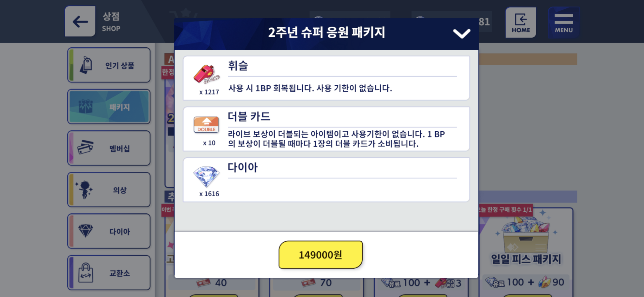Click the 다이아 item row in popup
The width and height of the screenshot is (644, 297).
tap(326, 180)
